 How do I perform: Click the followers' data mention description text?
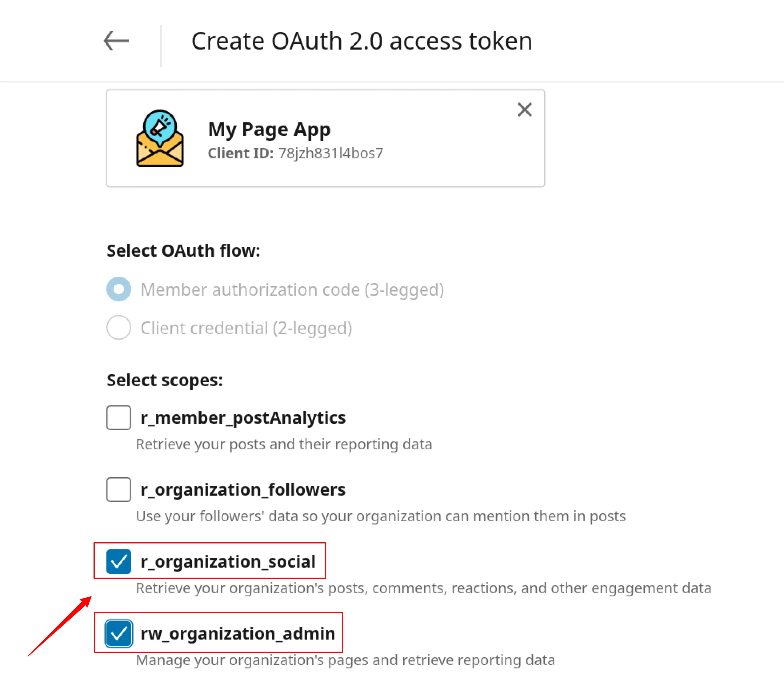coord(380,516)
